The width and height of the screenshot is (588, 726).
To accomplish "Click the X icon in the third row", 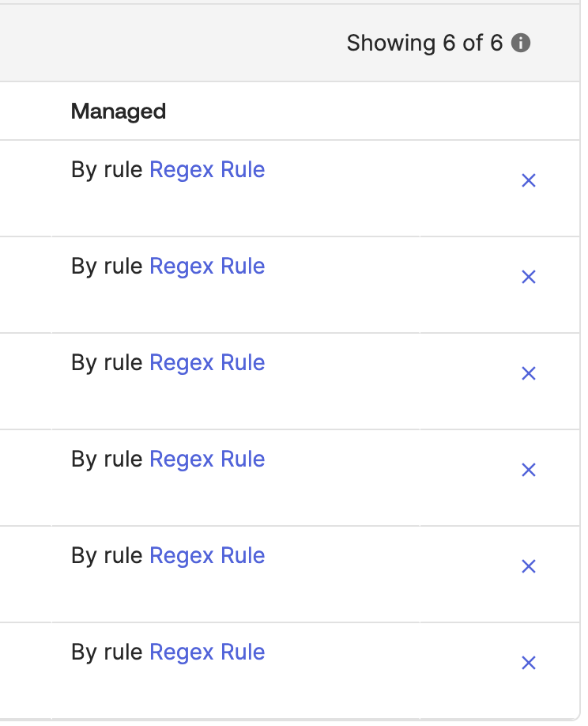I will tap(529, 373).
